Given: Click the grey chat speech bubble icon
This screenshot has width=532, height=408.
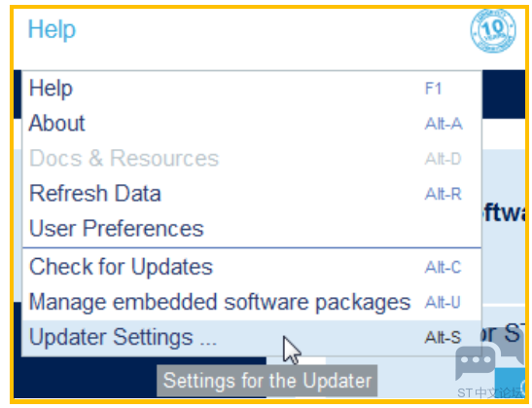Looking at the screenshot, I should tap(475, 362).
